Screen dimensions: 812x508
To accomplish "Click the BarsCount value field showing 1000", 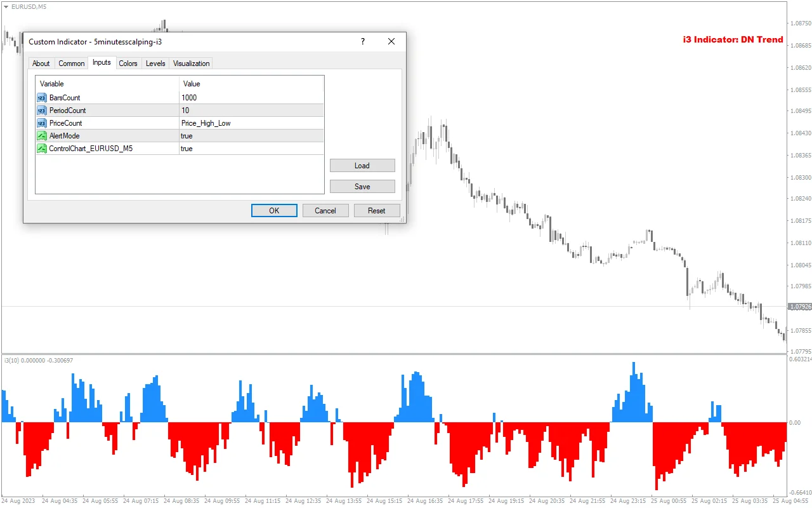I will [x=188, y=98].
